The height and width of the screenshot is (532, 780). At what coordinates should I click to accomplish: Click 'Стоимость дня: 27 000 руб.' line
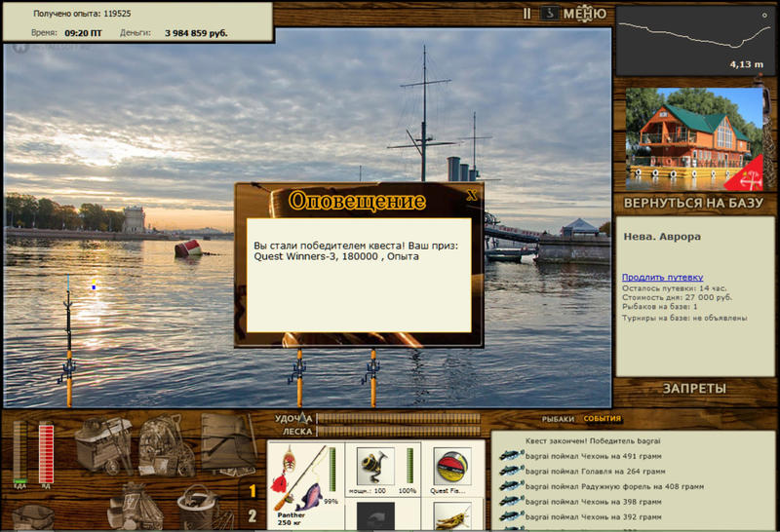coord(677,297)
